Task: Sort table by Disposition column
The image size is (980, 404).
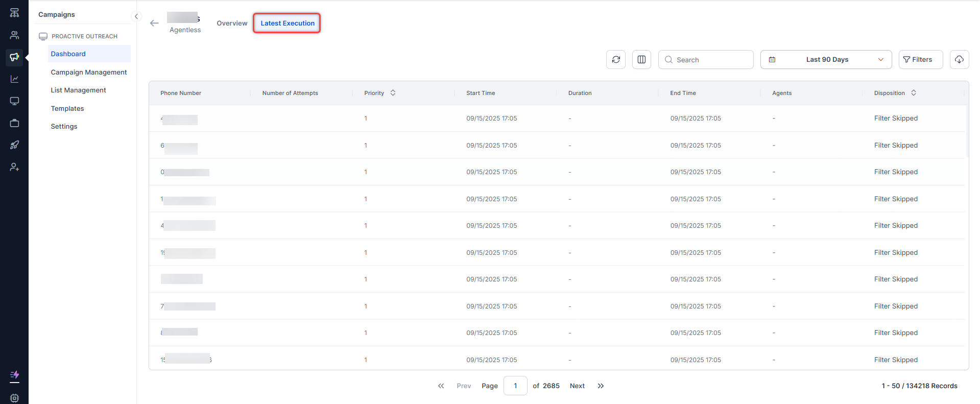Action: (x=914, y=93)
